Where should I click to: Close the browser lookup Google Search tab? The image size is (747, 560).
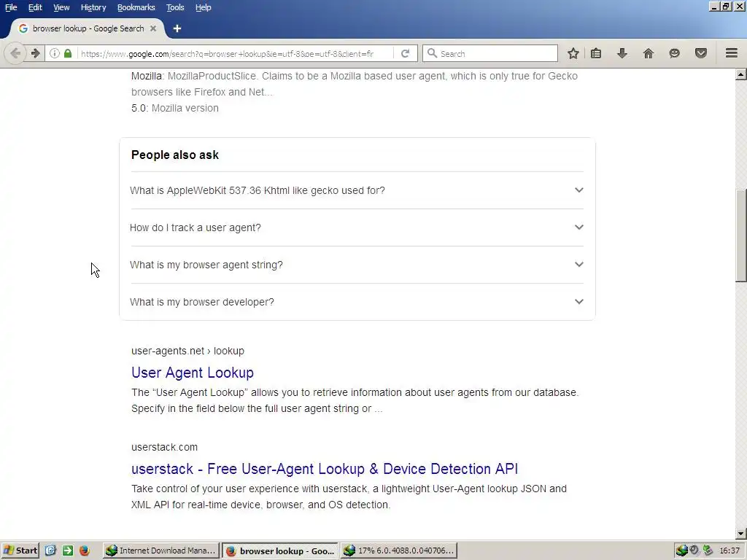point(153,28)
